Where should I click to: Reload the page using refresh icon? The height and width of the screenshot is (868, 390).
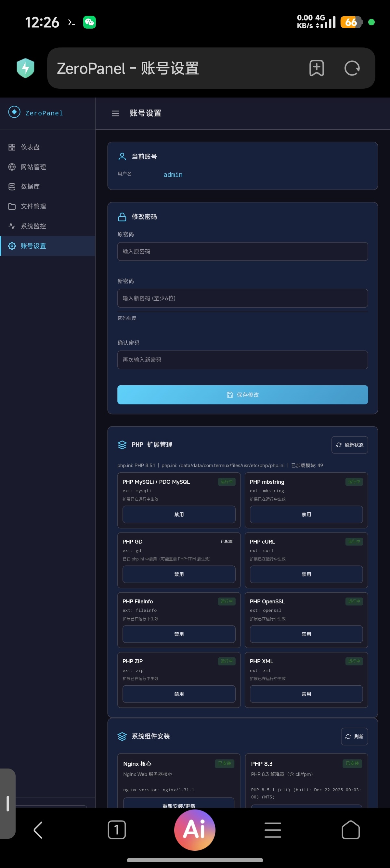[x=352, y=68]
